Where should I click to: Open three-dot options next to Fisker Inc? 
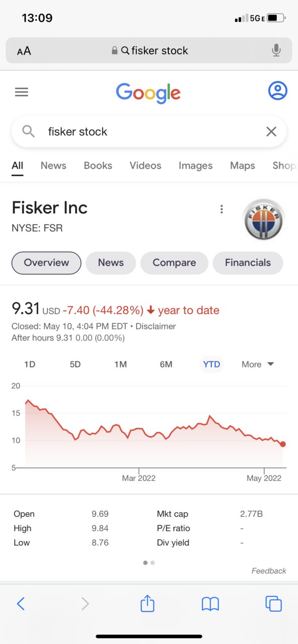click(221, 209)
